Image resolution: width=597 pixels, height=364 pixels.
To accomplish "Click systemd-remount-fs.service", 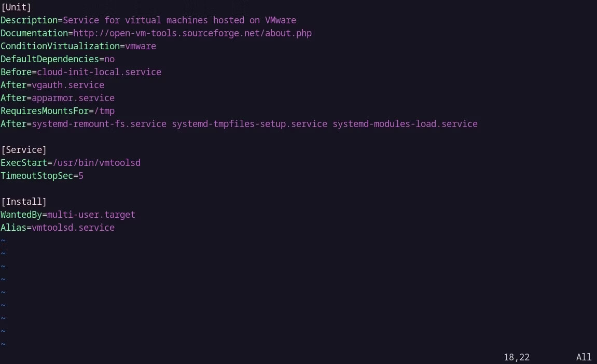I will 99,124.
